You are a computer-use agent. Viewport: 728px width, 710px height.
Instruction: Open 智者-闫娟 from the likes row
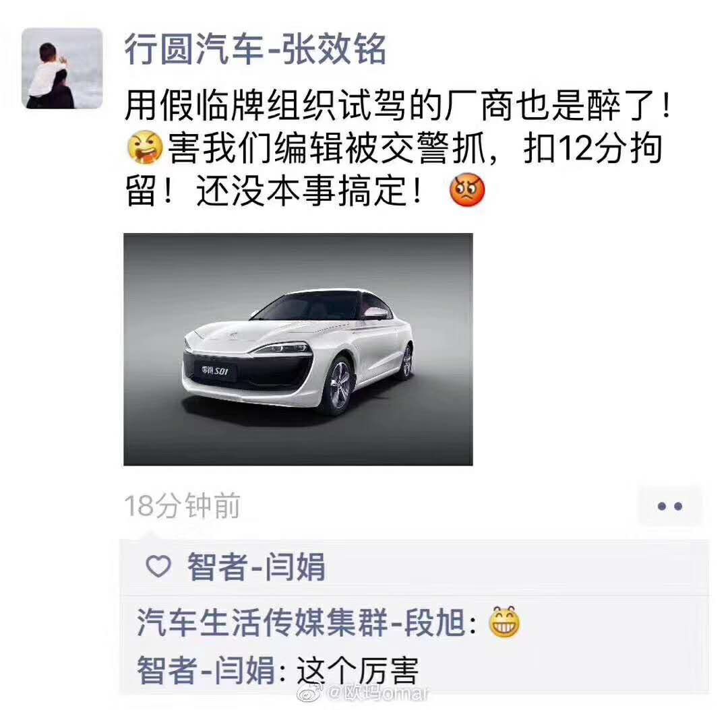point(256,567)
